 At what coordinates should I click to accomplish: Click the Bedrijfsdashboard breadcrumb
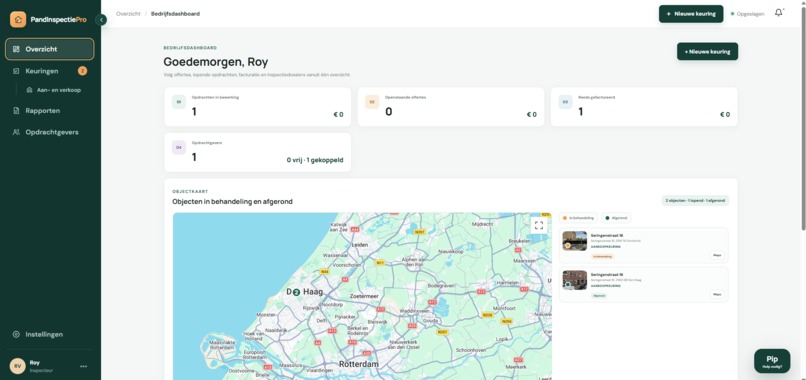pos(175,14)
